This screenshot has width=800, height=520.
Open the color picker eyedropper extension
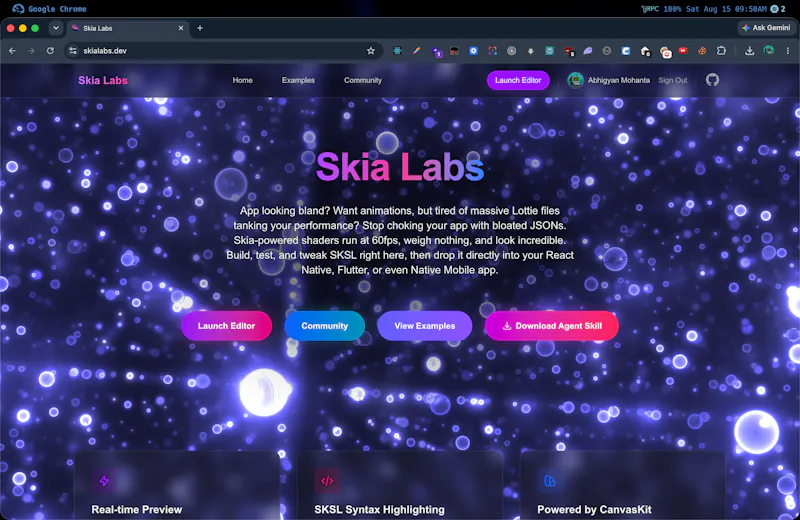(416, 51)
